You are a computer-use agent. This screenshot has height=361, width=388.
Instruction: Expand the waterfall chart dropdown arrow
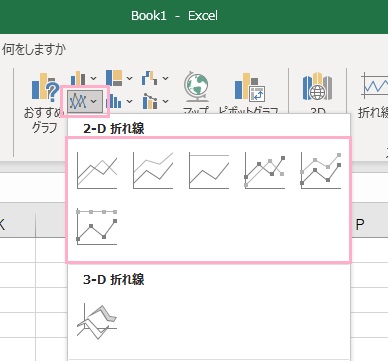165,79
